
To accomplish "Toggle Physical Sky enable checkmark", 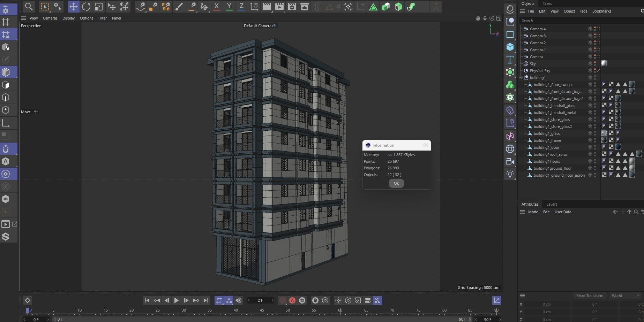I will [x=598, y=71].
